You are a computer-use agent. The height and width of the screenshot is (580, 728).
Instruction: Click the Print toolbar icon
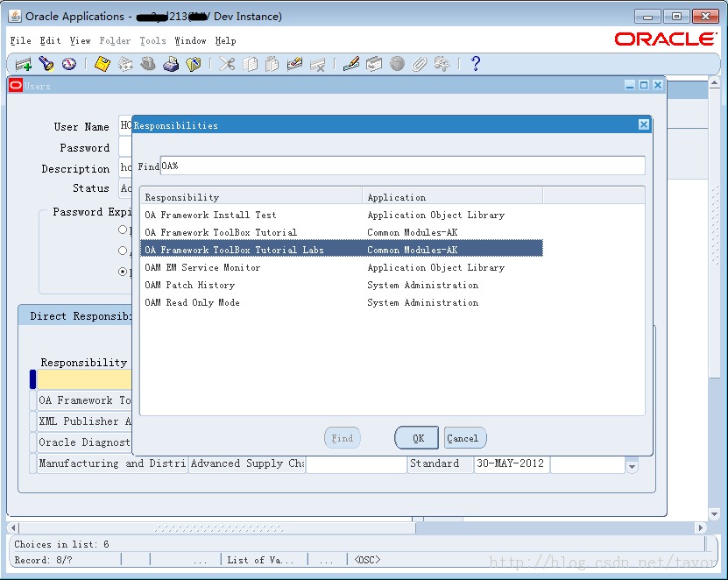171,64
